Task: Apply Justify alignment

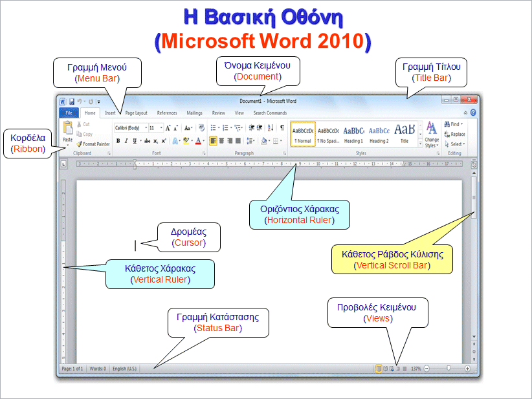Action: [x=238, y=141]
